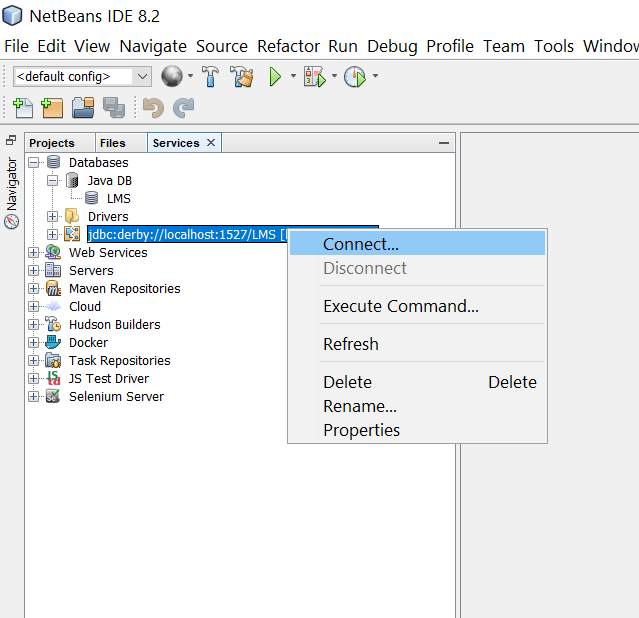Open the Refactor menu
Image resolution: width=639 pixels, height=618 pixels.
288,46
